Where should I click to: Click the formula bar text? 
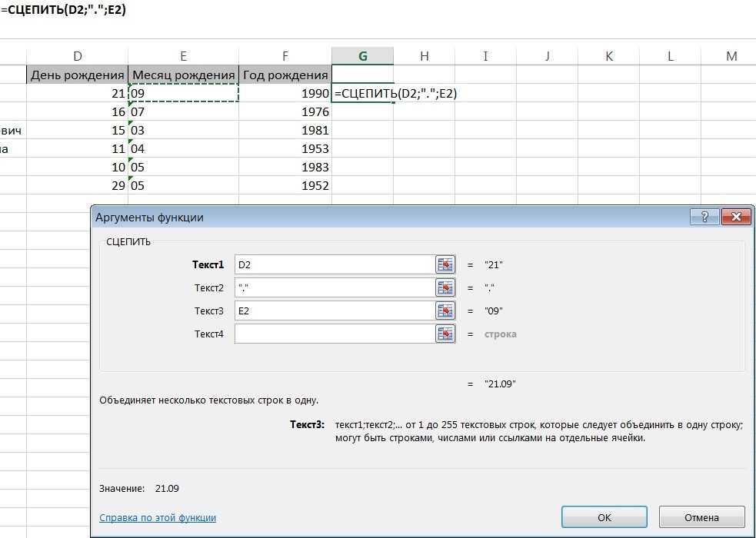(x=64, y=10)
